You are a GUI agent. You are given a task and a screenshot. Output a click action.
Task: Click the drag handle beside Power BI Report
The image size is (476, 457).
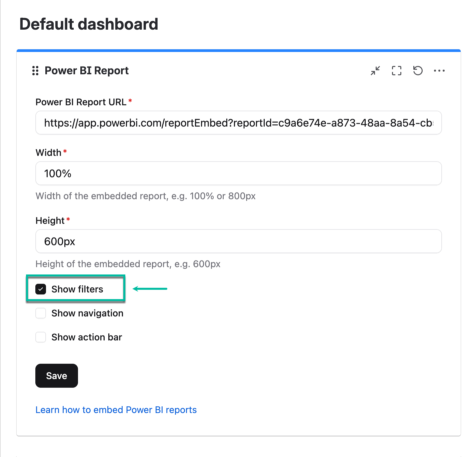pyautogui.click(x=35, y=71)
